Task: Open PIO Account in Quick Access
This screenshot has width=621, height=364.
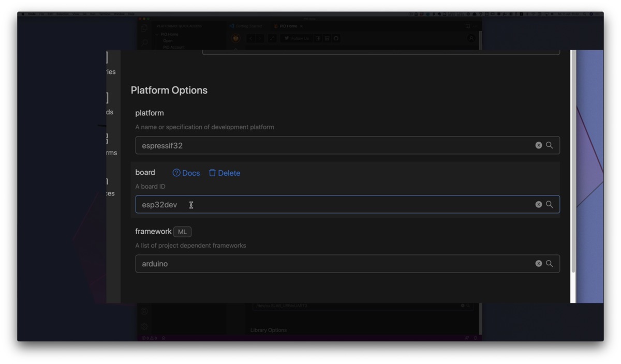Action: point(173,47)
